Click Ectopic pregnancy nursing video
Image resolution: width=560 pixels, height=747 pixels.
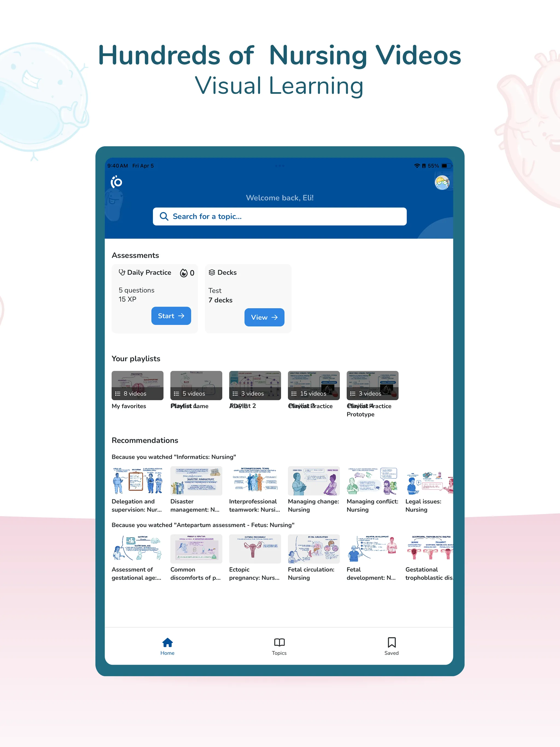254,548
